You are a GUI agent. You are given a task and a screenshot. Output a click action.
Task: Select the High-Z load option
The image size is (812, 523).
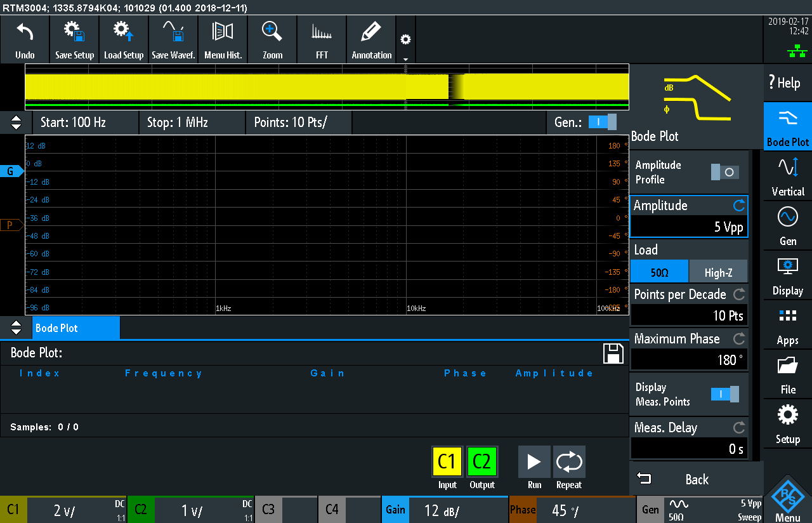(x=718, y=272)
